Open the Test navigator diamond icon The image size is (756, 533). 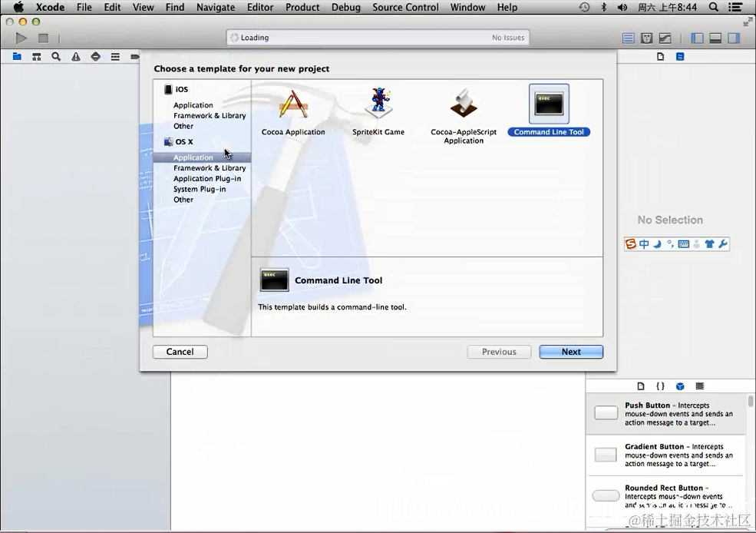point(95,56)
